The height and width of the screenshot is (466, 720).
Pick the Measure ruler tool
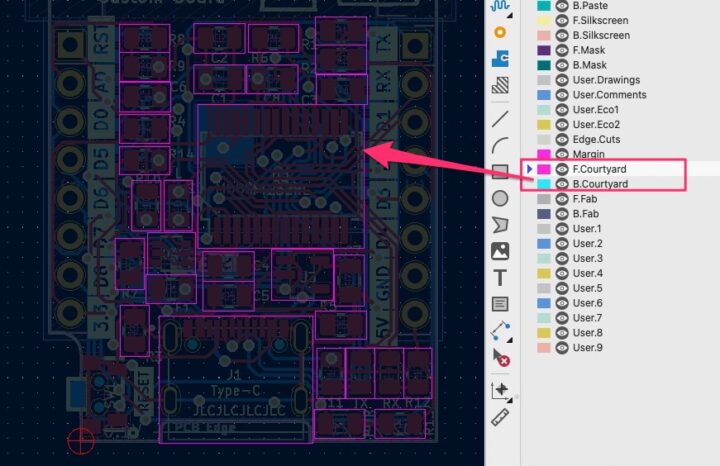pyautogui.click(x=500, y=415)
